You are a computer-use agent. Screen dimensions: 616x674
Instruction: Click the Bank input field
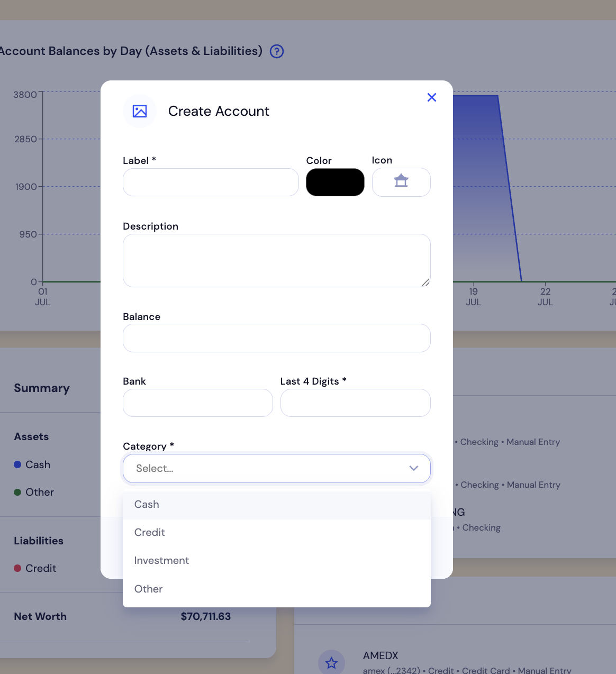[197, 403]
